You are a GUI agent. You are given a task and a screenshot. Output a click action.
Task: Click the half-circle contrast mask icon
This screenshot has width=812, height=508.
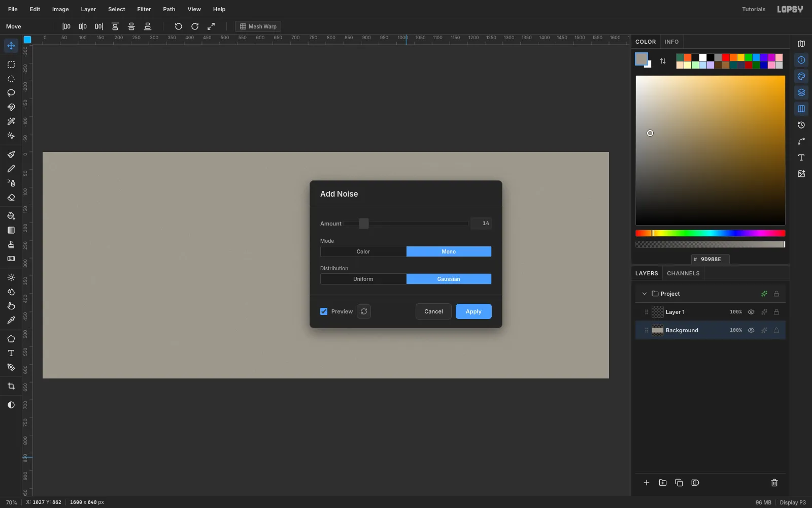tap(11, 405)
